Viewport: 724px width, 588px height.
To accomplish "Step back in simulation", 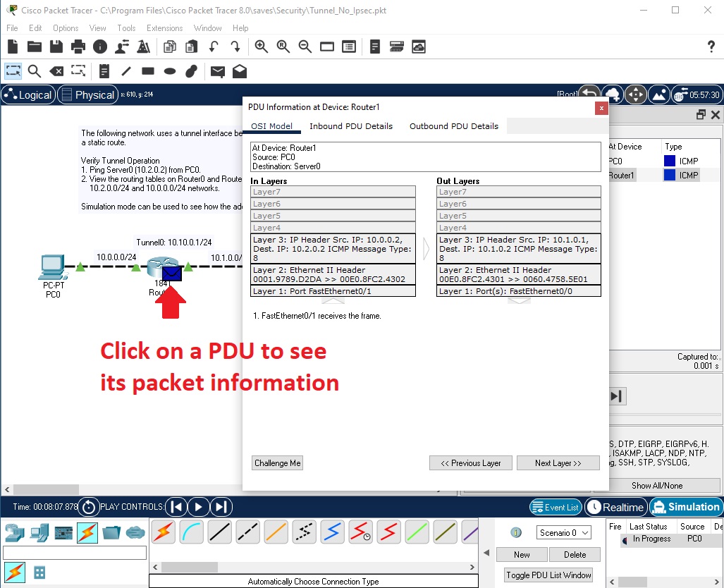I will [176, 507].
